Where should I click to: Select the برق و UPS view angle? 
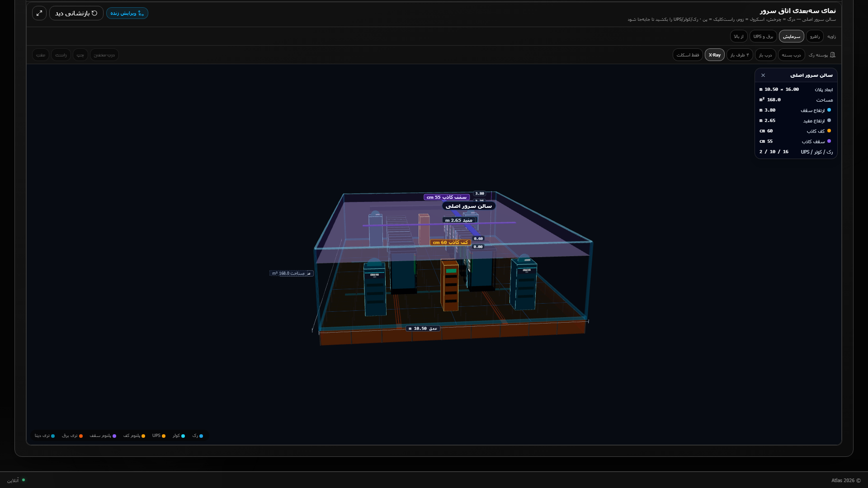763,37
